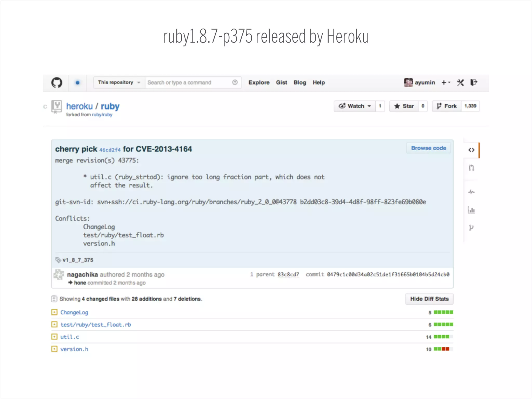Expand the plus create-new dropdown
This screenshot has height=399, width=532.
(x=446, y=82)
